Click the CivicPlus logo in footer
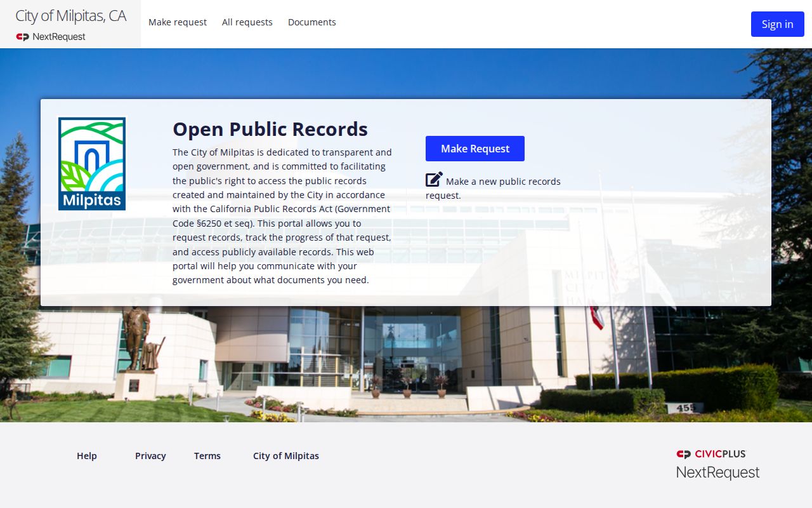 pos(711,454)
